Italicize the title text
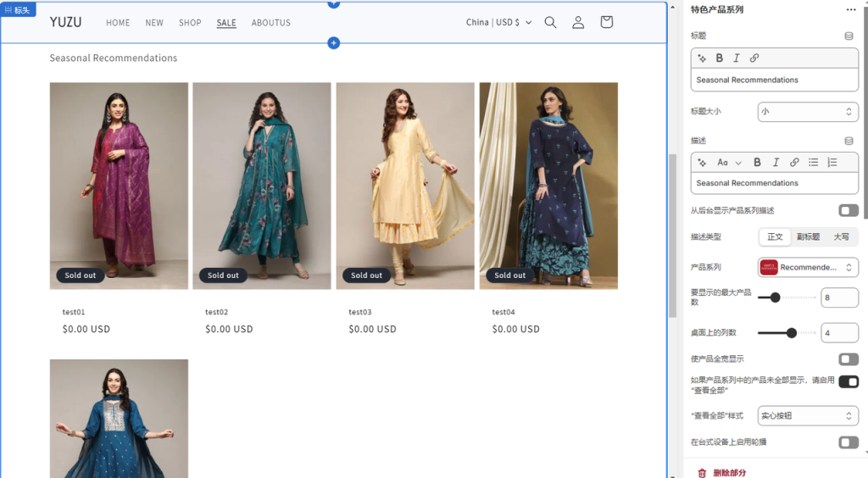Screen dimensions: 868x478 (737, 58)
